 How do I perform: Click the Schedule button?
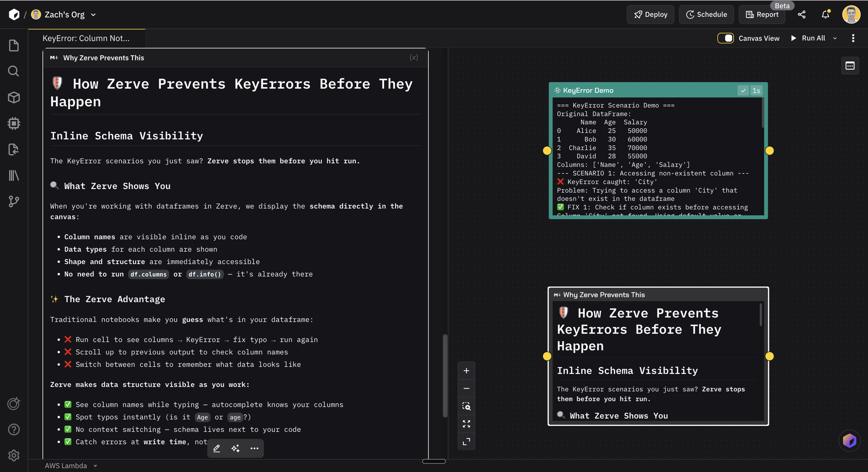click(x=706, y=14)
